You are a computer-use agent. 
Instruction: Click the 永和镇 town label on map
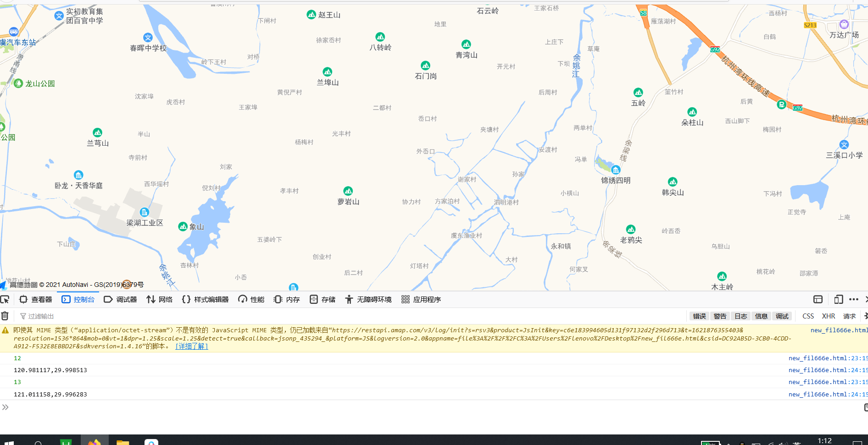[561, 246]
